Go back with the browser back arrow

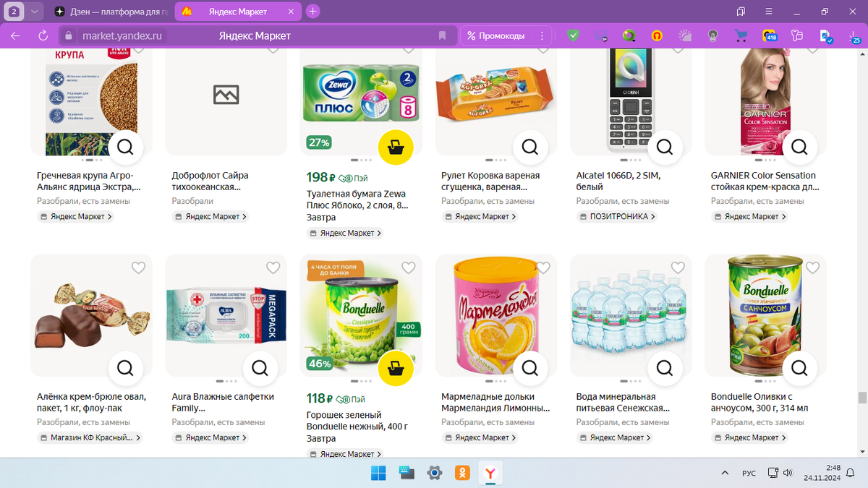click(15, 35)
